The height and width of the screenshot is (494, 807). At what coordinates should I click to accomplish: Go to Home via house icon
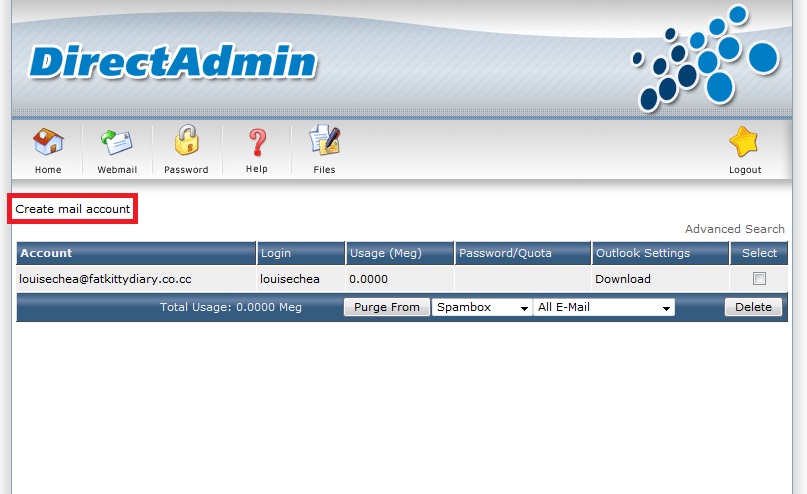(x=48, y=142)
